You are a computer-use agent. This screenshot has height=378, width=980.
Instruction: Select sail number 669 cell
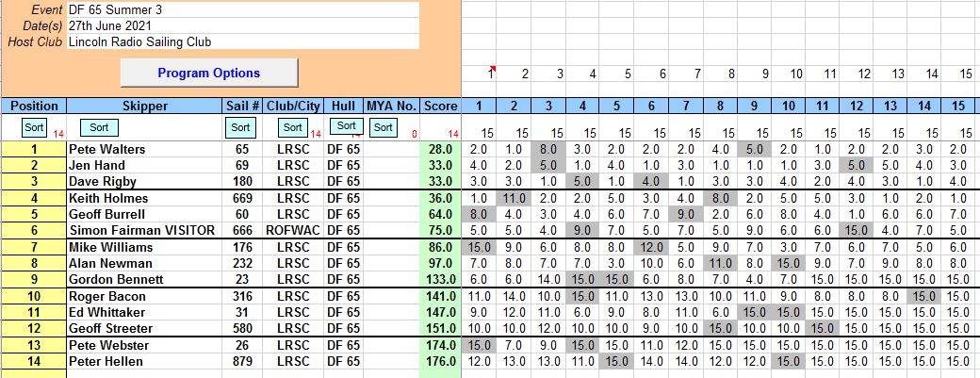tap(242, 198)
